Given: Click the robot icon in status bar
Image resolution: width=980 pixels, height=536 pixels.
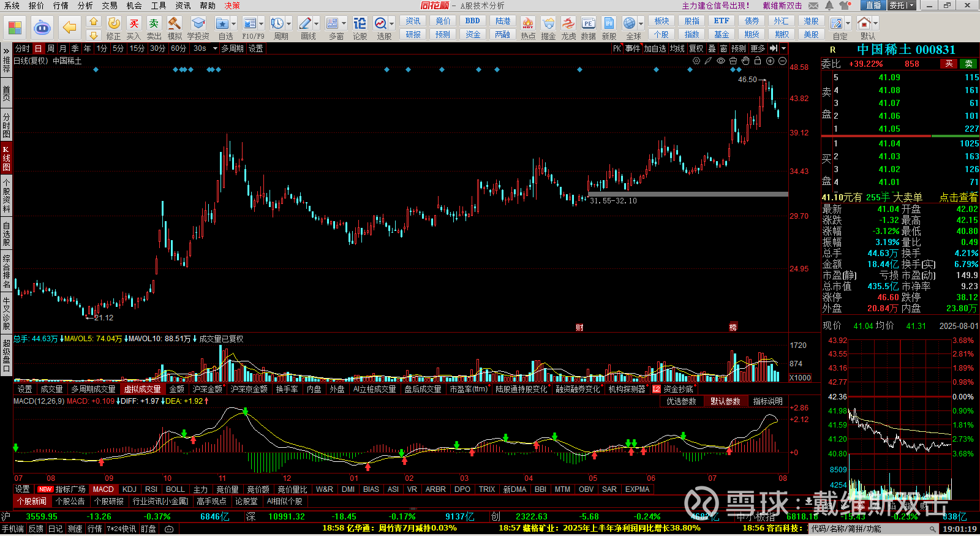Looking at the screenshot, I should 170,529.
